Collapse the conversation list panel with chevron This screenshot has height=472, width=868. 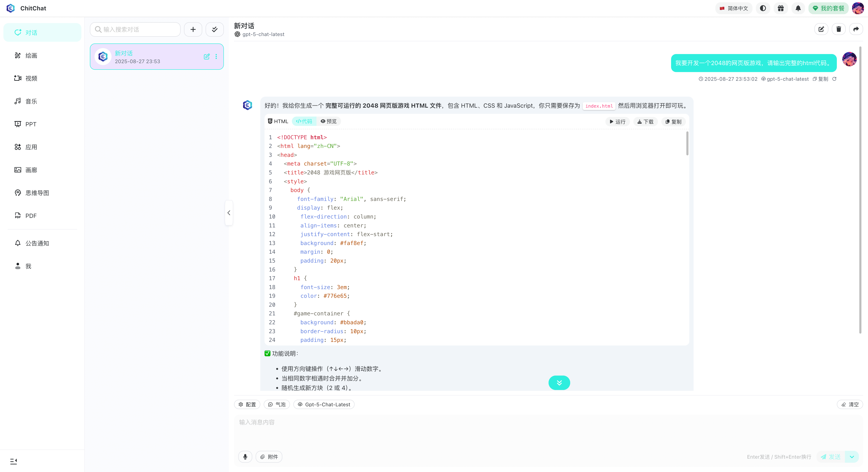click(229, 213)
